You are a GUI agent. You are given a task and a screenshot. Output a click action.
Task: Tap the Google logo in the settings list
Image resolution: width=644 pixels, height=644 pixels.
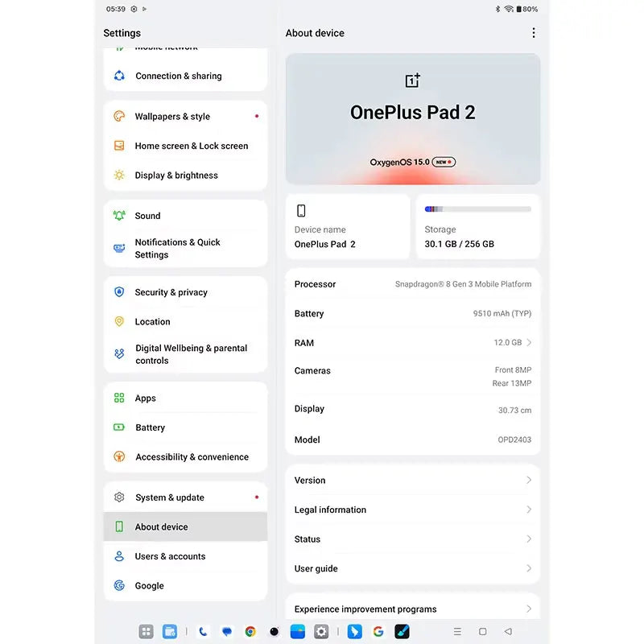click(x=119, y=585)
